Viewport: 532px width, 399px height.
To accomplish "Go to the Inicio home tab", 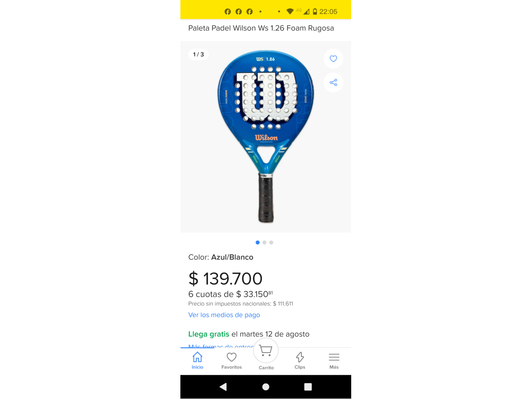I will coord(197,361).
